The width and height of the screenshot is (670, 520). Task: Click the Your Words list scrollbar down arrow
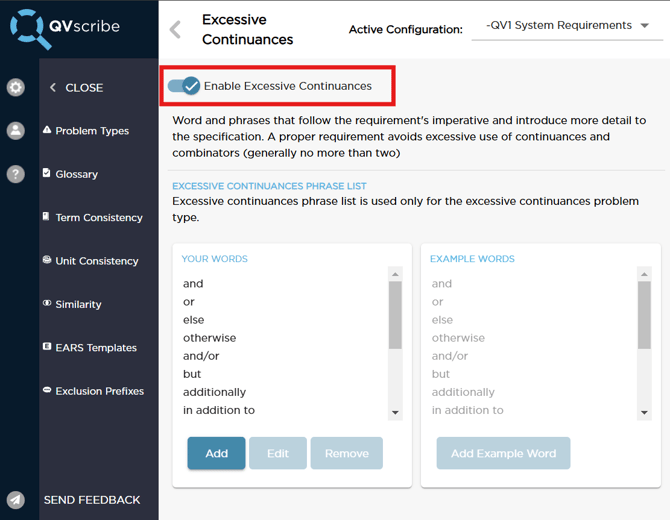[x=395, y=412]
